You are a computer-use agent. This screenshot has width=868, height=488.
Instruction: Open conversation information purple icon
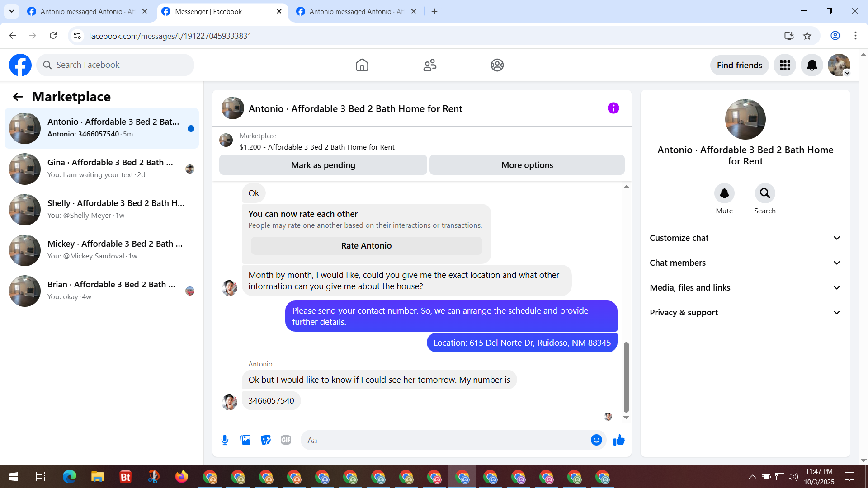[x=613, y=108]
